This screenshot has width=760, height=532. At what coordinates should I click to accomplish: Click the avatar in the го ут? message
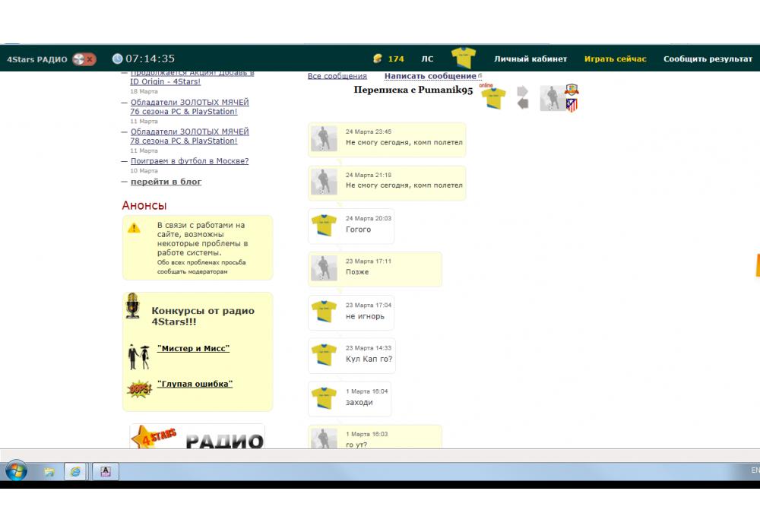[x=324, y=438]
